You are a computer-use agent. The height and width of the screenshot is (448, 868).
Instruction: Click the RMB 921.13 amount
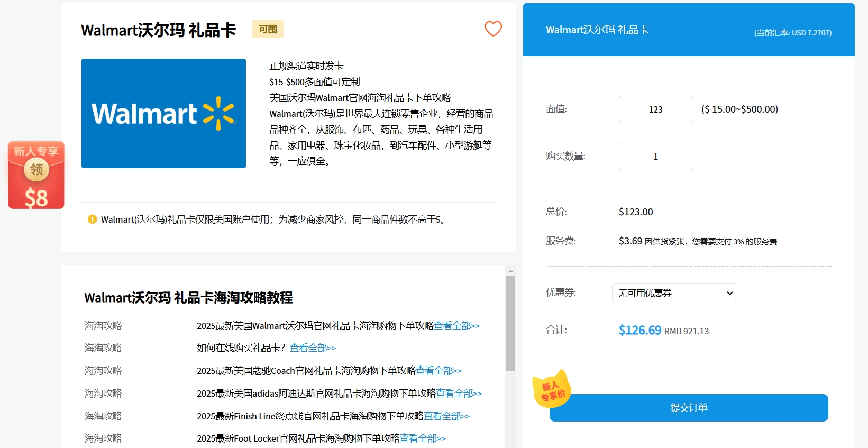687,331
